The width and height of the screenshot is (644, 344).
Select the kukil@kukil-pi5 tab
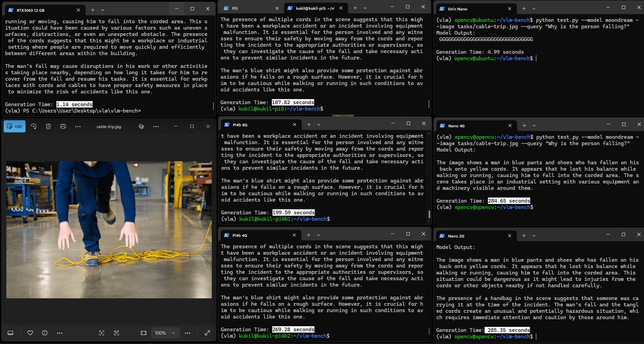point(315,8)
